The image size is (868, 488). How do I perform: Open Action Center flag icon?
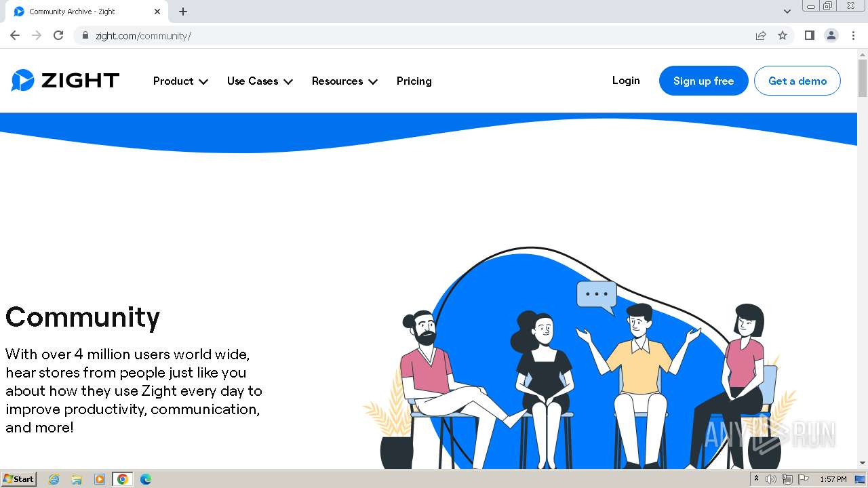(804, 479)
